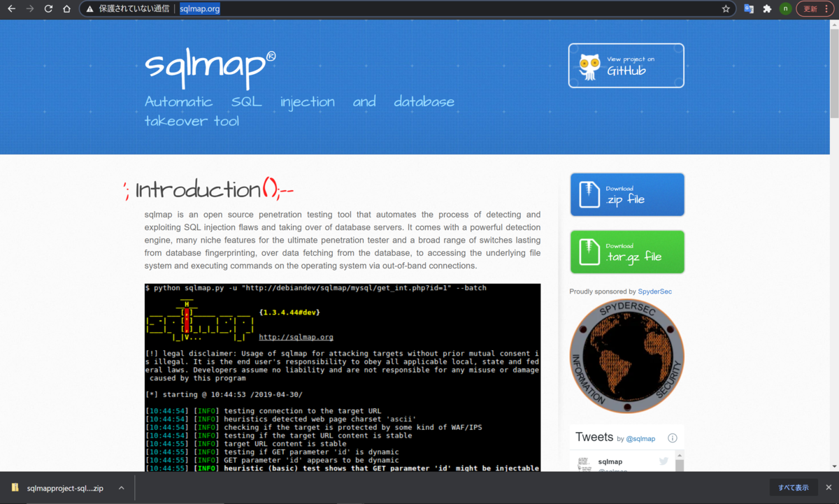Expand download item options chevron
The image size is (839, 504).
[121, 488]
